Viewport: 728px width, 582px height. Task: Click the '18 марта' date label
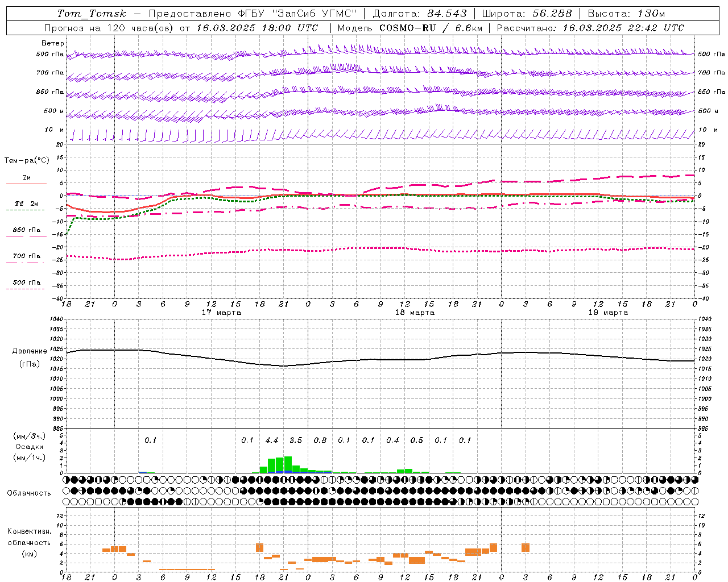[415, 312]
